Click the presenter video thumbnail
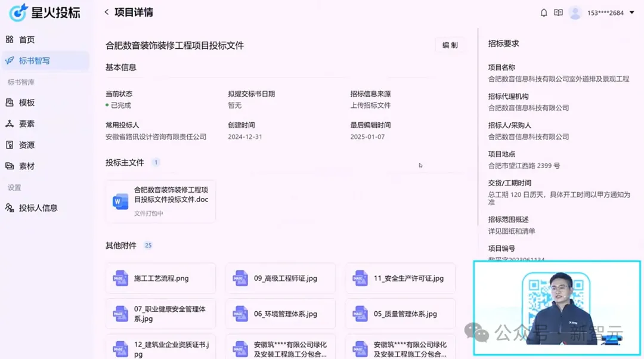Screen dimensions: 644x359 (557, 308)
